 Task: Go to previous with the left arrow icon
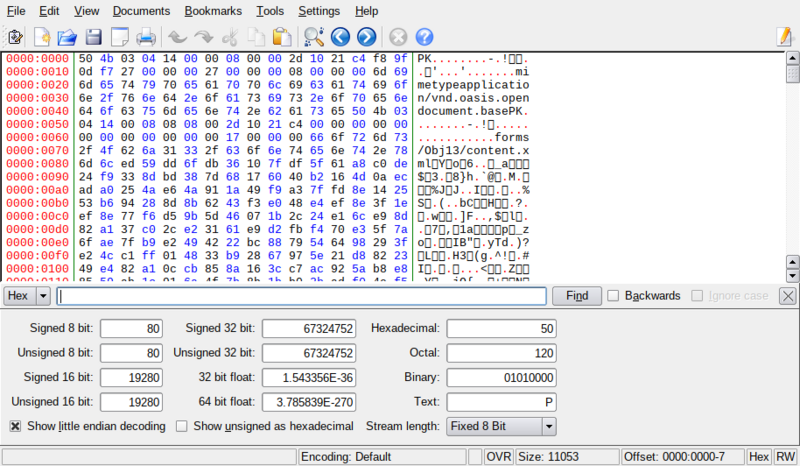(x=340, y=37)
